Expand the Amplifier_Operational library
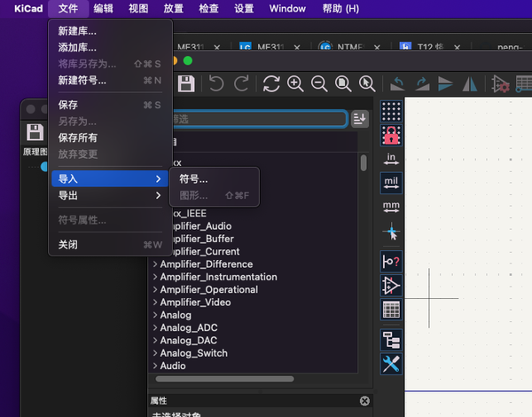Screen dimensions: 532x417 [x=155, y=289]
